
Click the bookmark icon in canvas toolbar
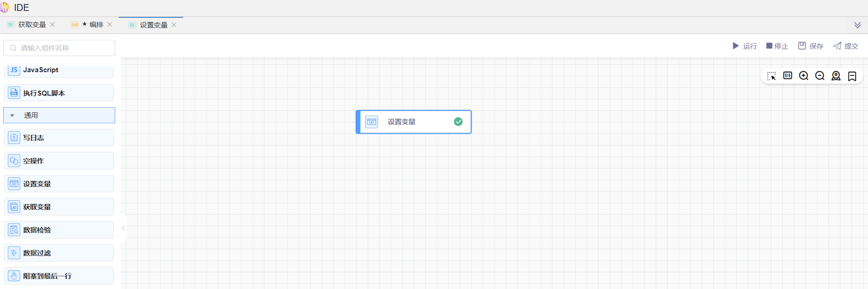(852, 76)
